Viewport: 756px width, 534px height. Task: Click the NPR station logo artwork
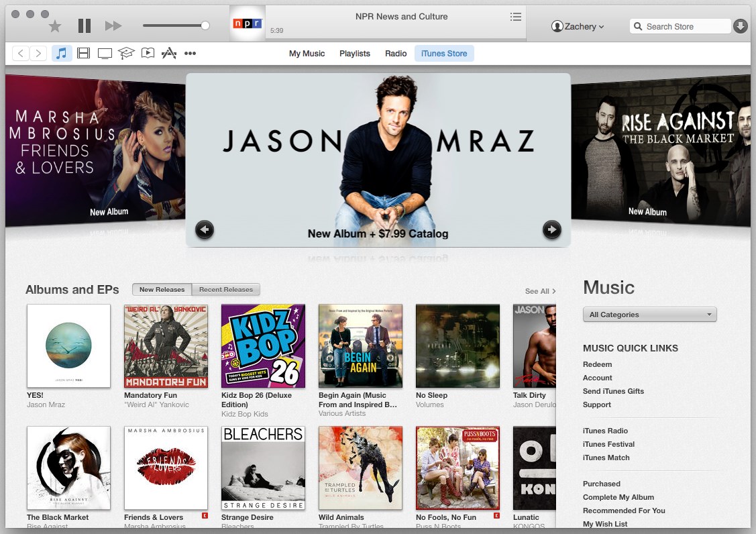coord(248,23)
